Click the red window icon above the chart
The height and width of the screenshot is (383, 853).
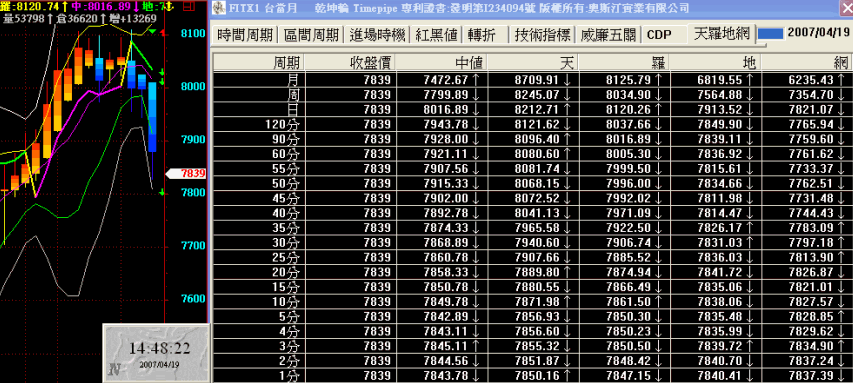point(188,7)
